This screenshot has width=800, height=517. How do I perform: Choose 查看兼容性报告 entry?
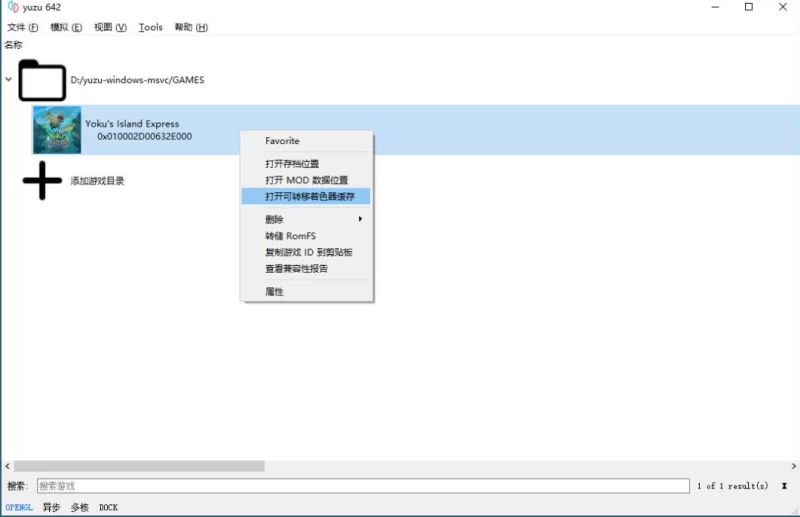307,268
